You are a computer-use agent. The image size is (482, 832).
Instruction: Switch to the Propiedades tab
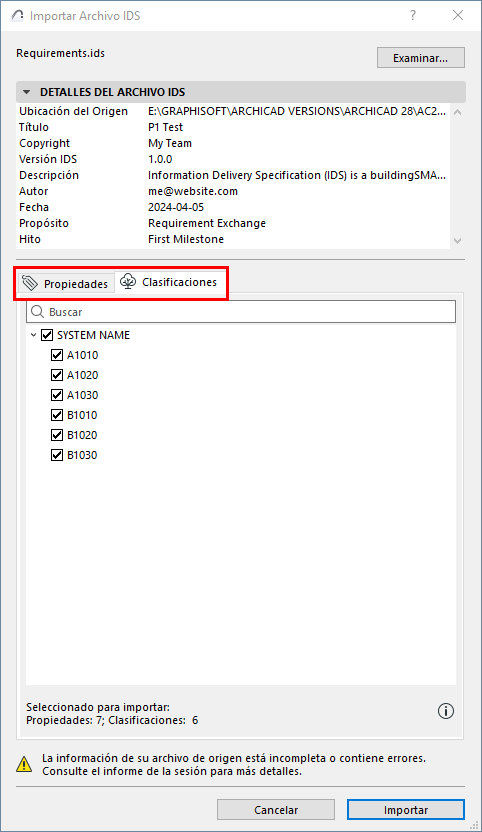click(x=66, y=283)
